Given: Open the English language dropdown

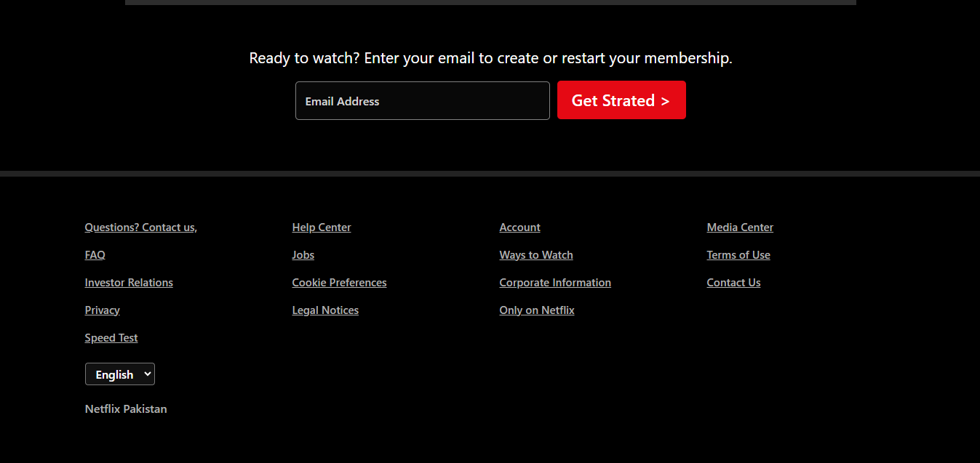Looking at the screenshot, I should pos(120,374).
